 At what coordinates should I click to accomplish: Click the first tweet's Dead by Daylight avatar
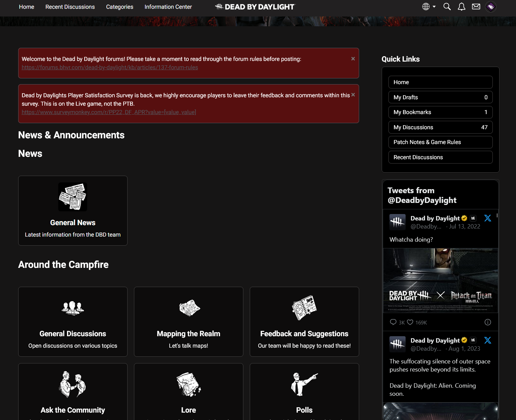click(x=398, y=222)
